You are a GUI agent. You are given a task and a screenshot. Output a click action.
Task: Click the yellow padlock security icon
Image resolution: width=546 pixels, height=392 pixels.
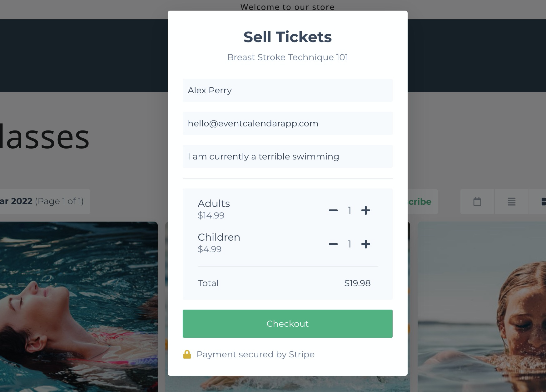coord(187,354)
